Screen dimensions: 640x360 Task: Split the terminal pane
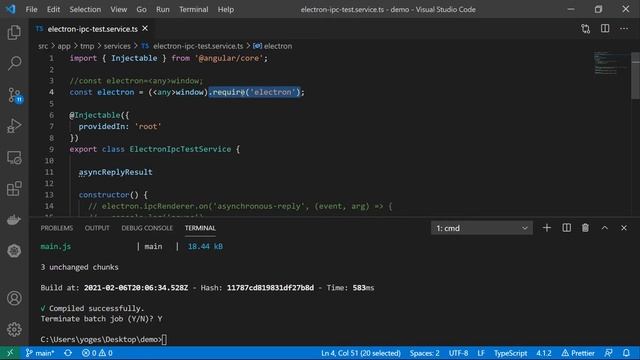pyautogui.click(x=567, y=228)
